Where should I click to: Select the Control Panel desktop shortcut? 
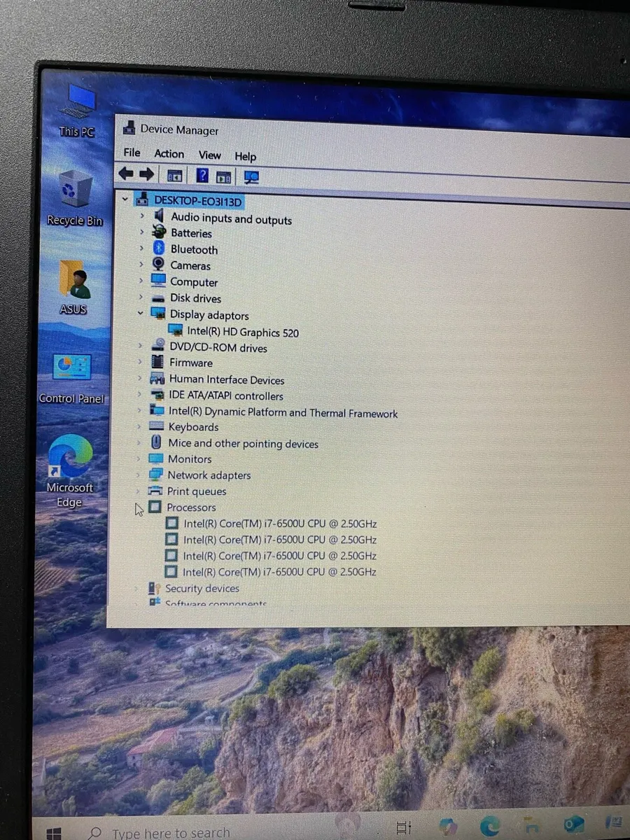click(x=72, y=378)
